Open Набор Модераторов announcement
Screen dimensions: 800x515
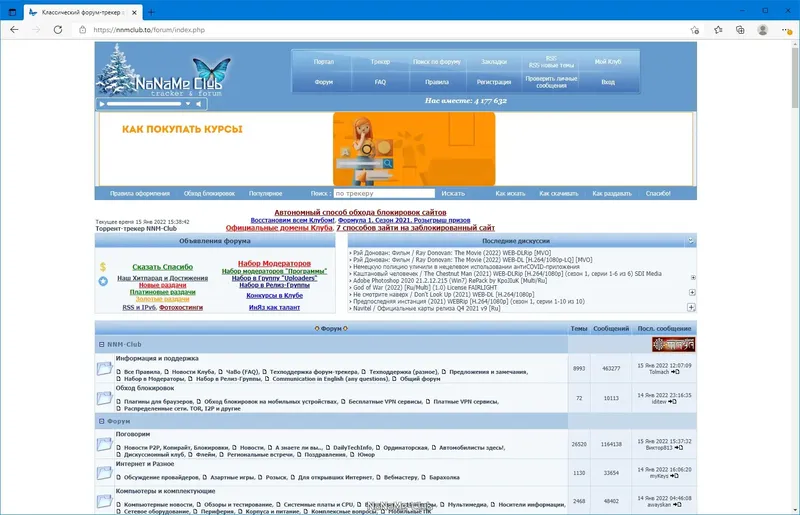click(274, 263)
